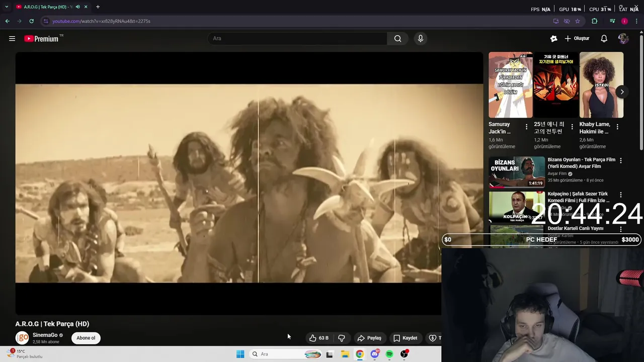The height and width of the screenshot is (362, 644).
Task: Save the video with the Kaydet button
Action: pos(406,338)
